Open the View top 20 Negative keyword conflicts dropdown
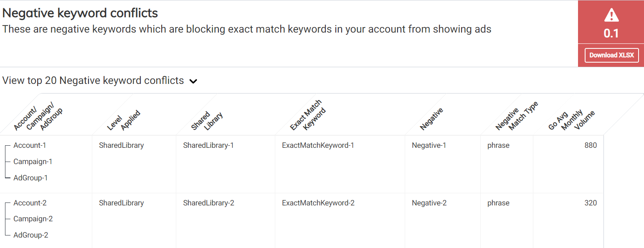 point(93,81)
